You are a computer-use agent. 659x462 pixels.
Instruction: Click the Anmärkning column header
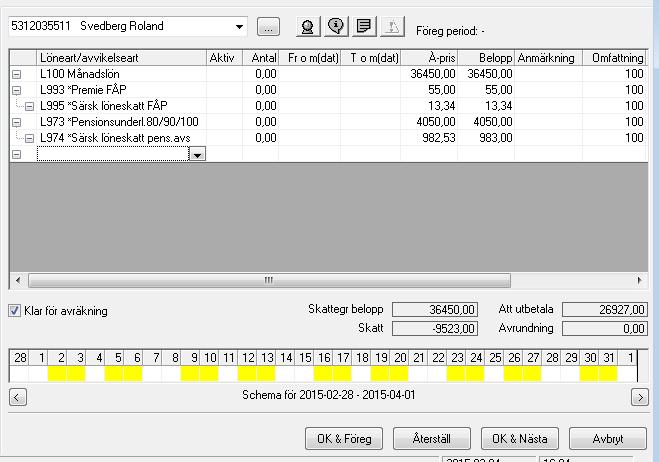[548, 58]
